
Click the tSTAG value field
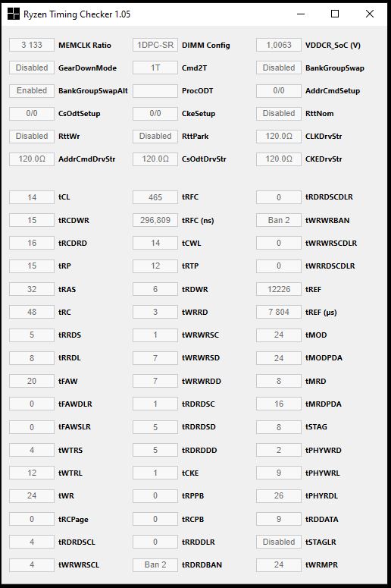(279, 427)
